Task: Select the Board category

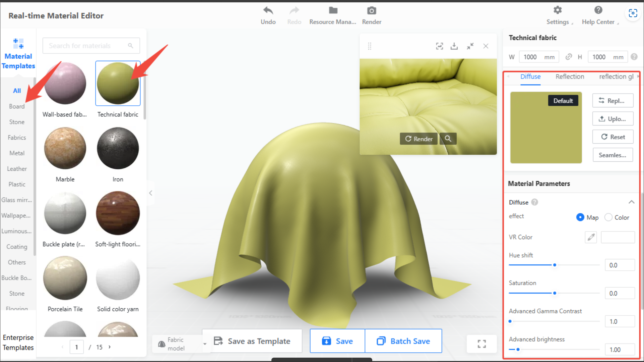Action: [17, 106]
